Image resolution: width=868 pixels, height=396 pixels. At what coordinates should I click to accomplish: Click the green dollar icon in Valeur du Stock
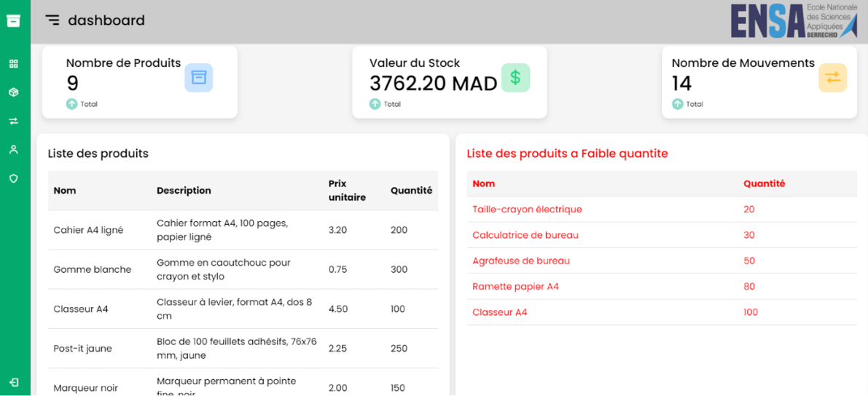(515, 78)
